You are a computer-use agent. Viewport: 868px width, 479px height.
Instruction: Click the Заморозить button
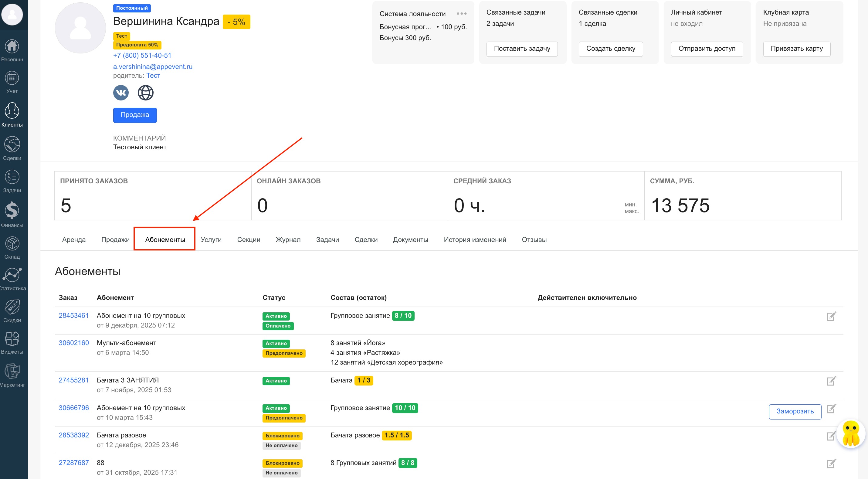795,411
